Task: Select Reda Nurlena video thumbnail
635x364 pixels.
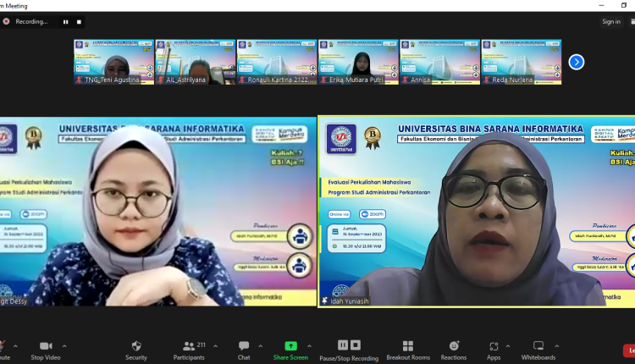Action: (x=522, y=62)
